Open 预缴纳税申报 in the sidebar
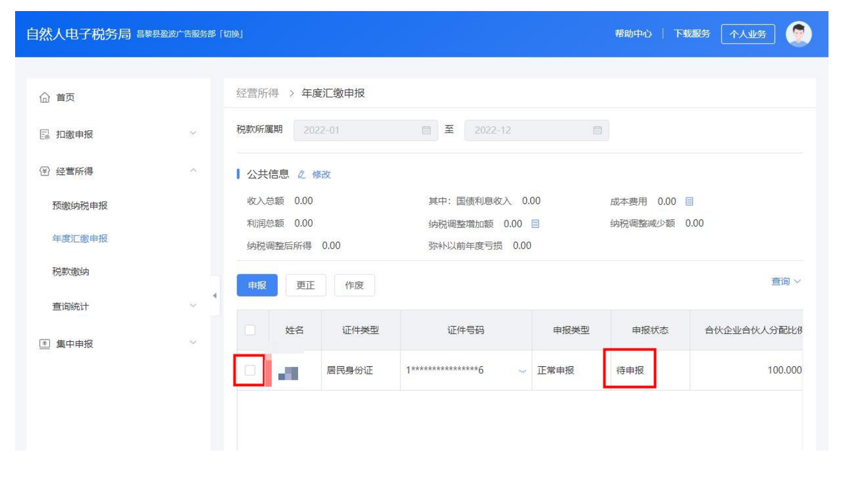 (x=80, y=206)
